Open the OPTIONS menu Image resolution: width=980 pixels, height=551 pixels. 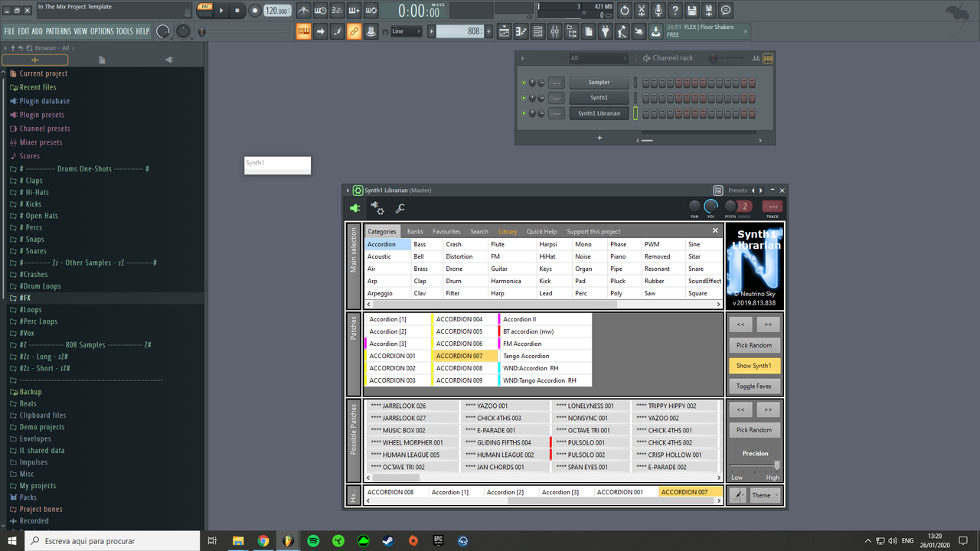102,31
